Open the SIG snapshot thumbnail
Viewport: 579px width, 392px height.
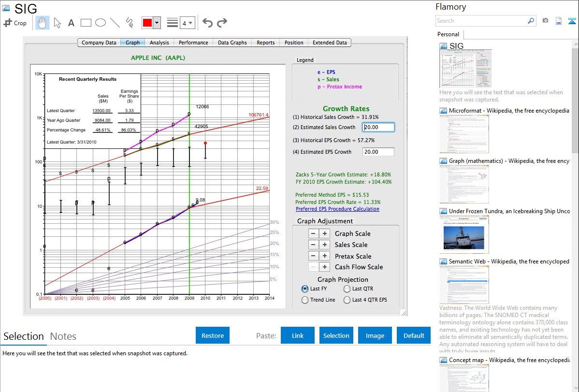[x=465, y=69]
